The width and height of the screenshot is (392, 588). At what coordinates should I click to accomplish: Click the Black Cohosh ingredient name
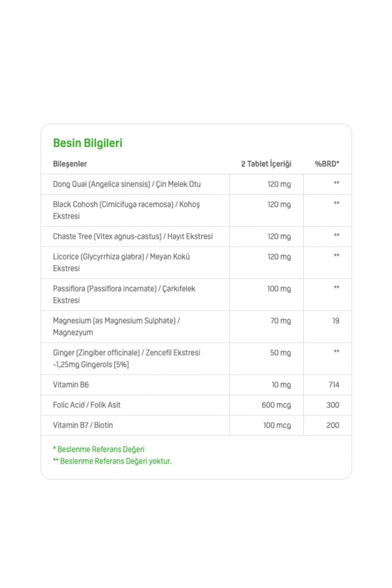click(x=126, y=210)
